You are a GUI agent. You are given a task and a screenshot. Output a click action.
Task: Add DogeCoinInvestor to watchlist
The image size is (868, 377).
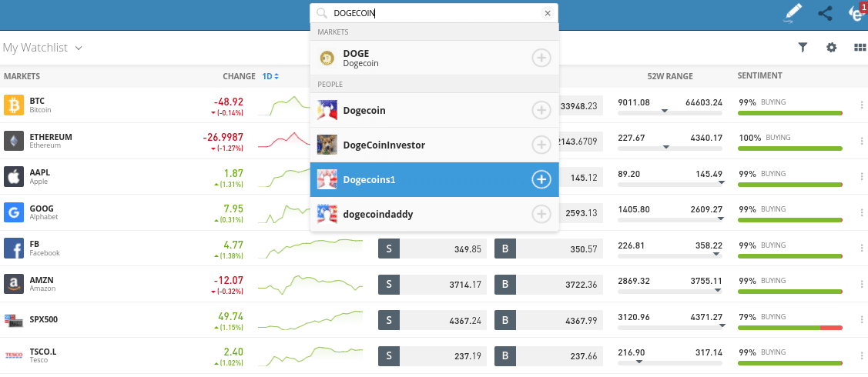coord(541,145)
